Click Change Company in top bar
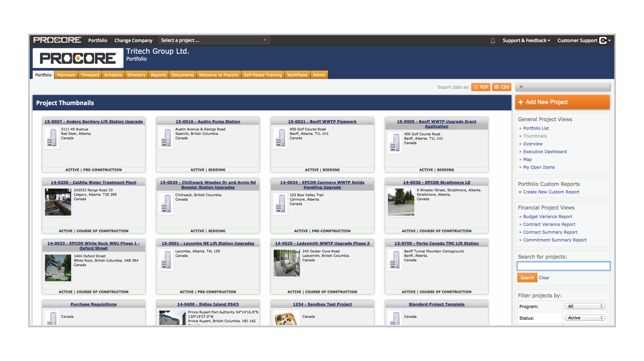644x361 pixels. pyautogui.click(x=133, y=40)
